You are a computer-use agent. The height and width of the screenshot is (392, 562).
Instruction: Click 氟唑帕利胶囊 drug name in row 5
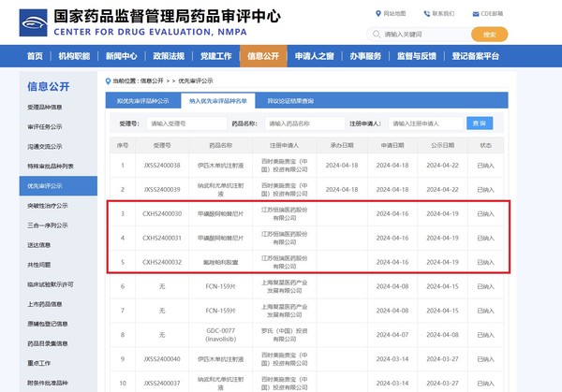coord(221,262)
